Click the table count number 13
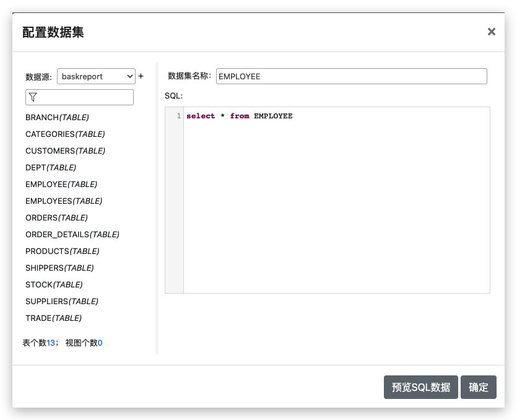The width and height of the screenshot is (517, 420). coord(51,343)
